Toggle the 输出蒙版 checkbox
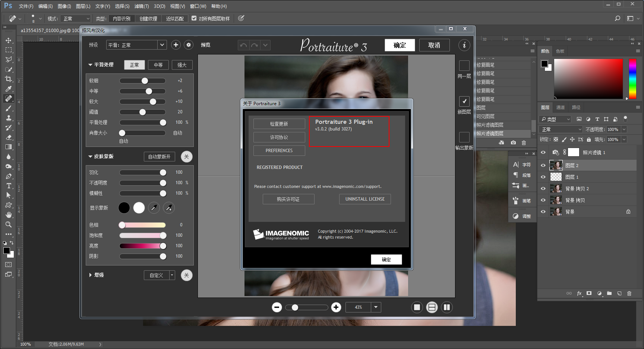The image size is (644, 349). coord(464,137)
